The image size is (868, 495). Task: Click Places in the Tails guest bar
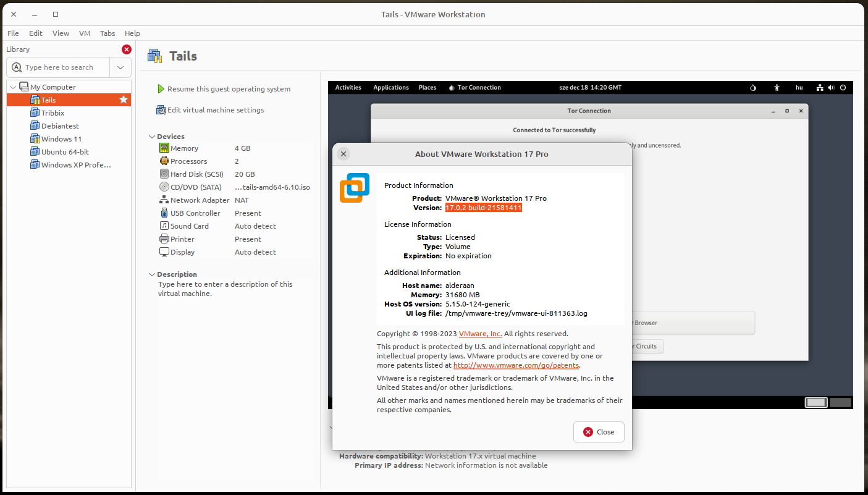(x=428, y=88)
